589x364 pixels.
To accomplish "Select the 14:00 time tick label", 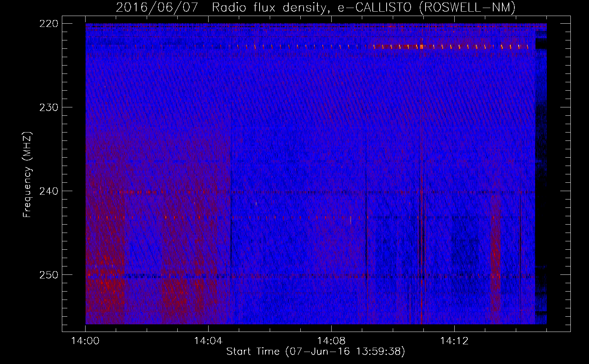I will click(85, 341).
